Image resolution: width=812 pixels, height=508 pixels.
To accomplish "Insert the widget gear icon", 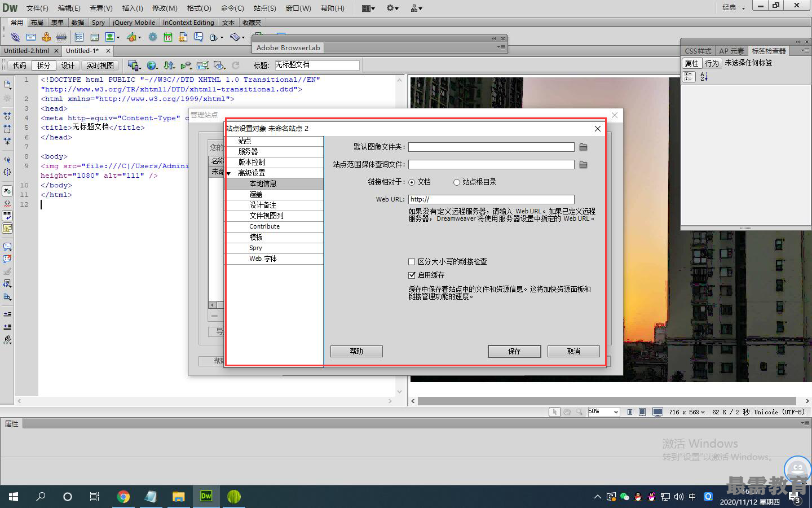I will [153, 37].
